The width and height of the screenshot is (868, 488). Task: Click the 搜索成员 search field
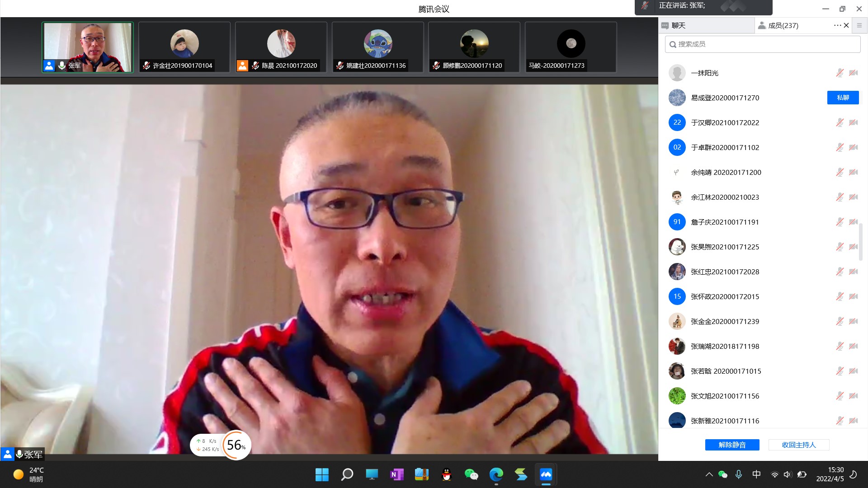click(762, 44)
